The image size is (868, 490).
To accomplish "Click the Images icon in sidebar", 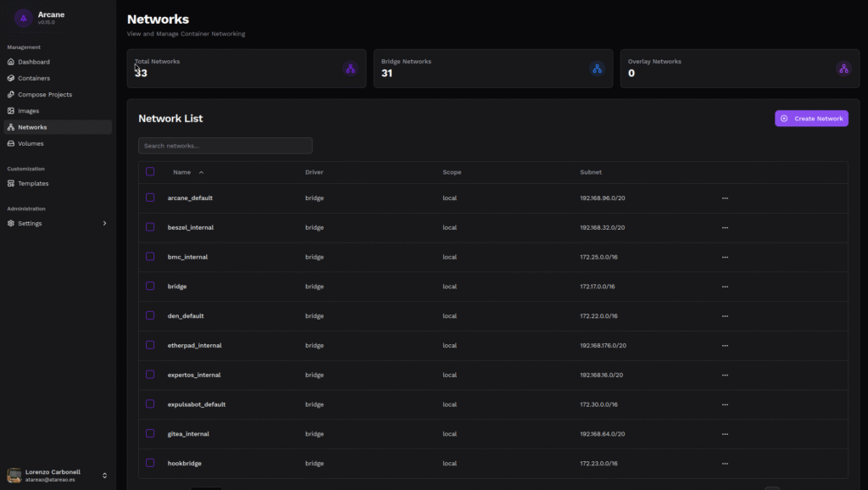I will point(11,111).
